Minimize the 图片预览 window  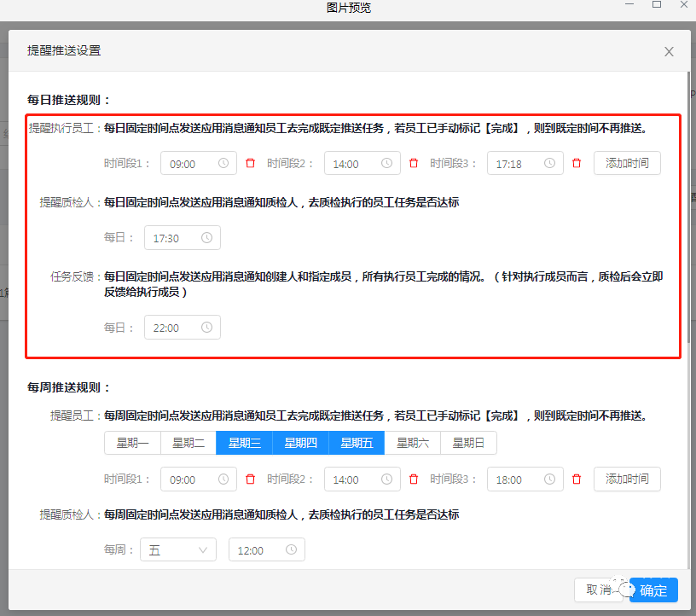point(629,4)
